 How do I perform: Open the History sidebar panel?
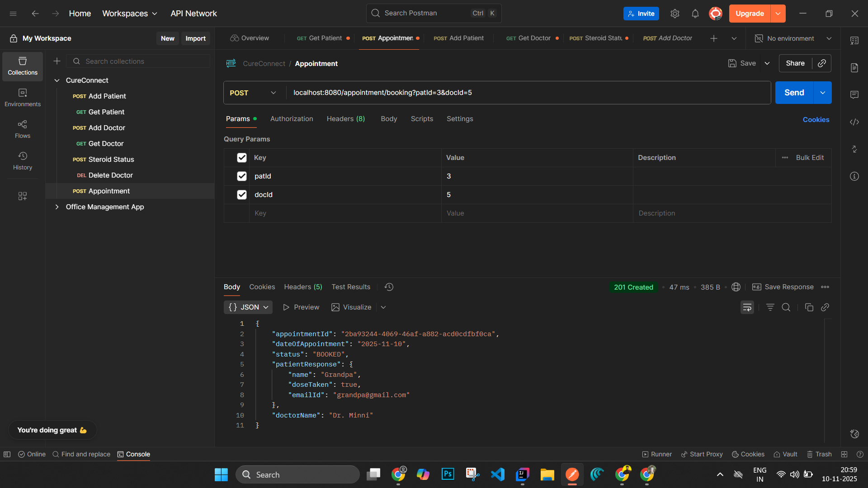pos(23,160)
